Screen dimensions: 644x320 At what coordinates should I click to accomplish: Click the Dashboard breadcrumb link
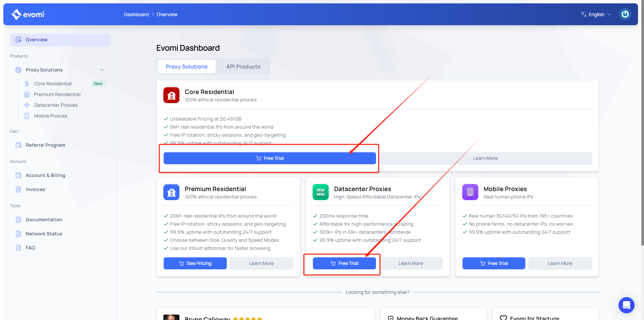click(x=136, y=14)
